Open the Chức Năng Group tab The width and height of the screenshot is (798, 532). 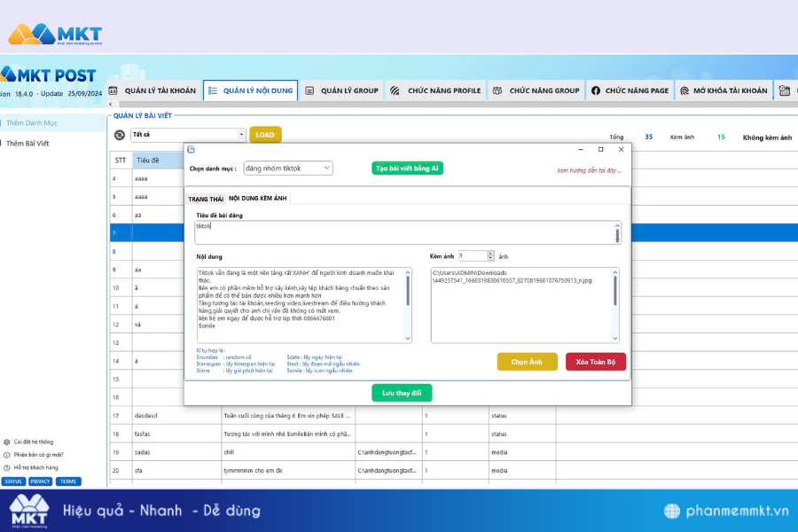pos(536,90)
